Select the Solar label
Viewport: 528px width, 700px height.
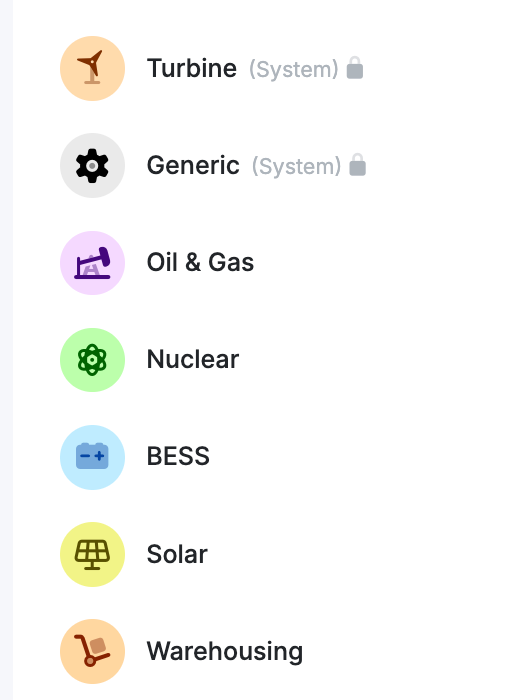coord(177,554)
